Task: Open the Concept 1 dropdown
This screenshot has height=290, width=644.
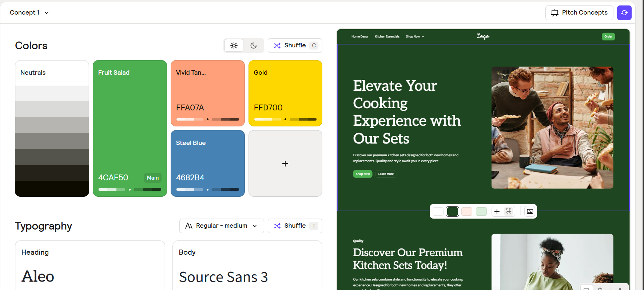Action: (29, 12)
